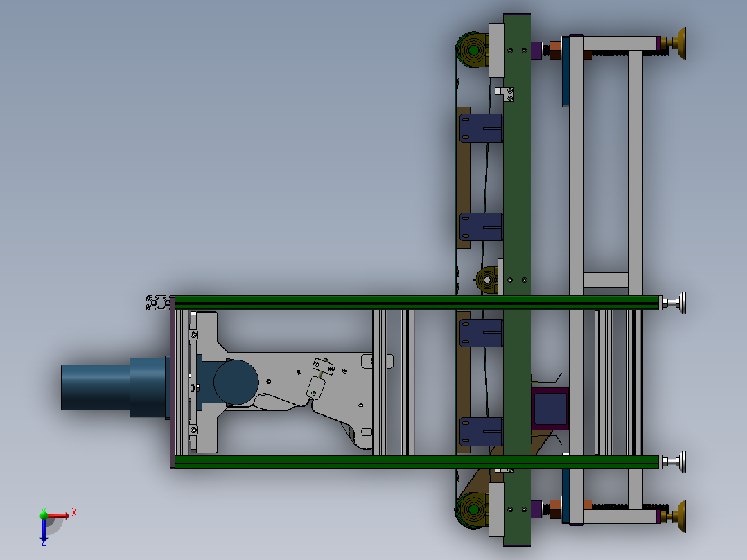This screenshot has width=747, height=560.
Task: Select the upper green horizontal rail
Action: pos(417,303)
